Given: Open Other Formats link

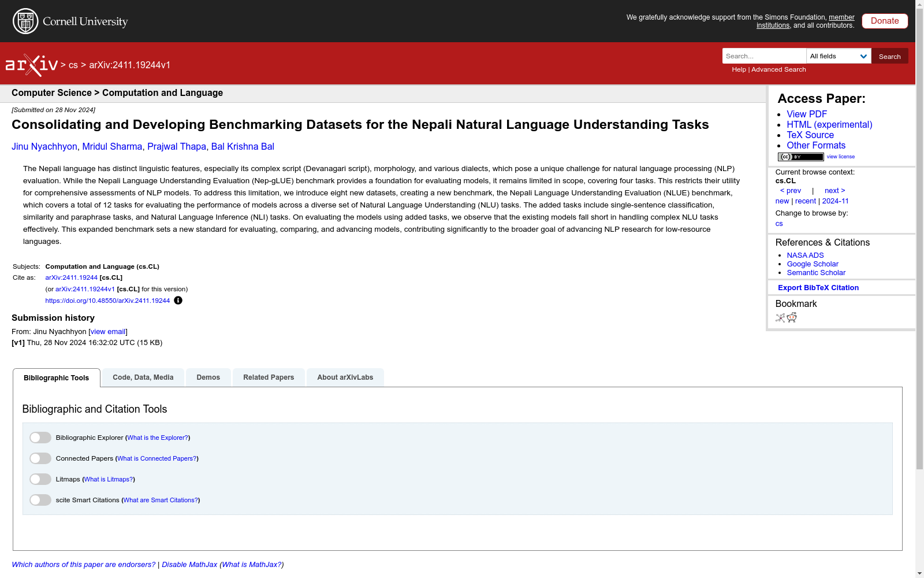Looking at the screenshot, I should tap(816, 146).
